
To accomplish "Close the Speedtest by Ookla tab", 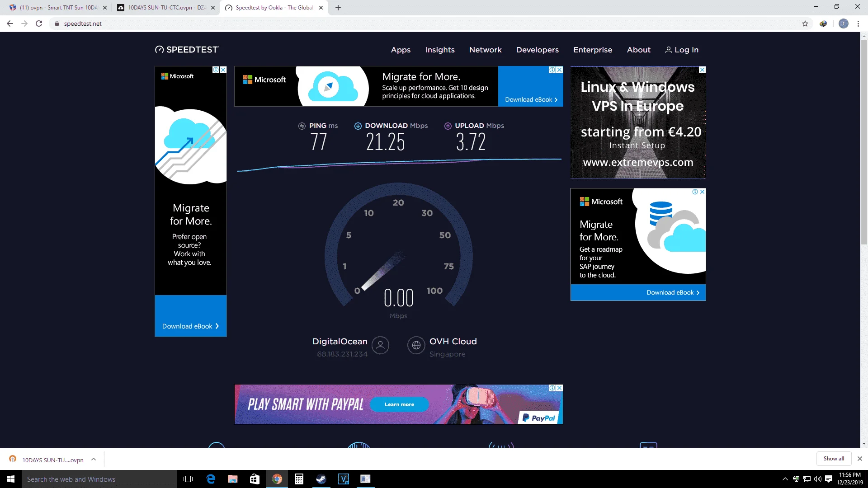I will (321, 8).
